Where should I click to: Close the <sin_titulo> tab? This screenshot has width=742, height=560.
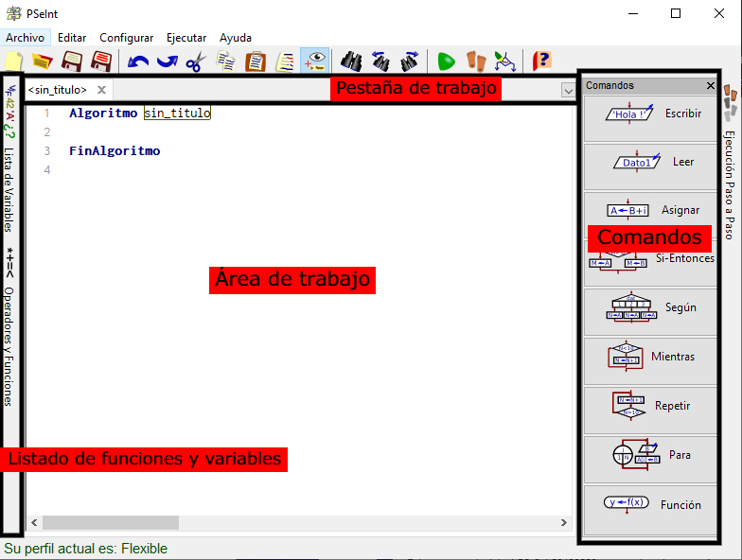pos(101,90)
